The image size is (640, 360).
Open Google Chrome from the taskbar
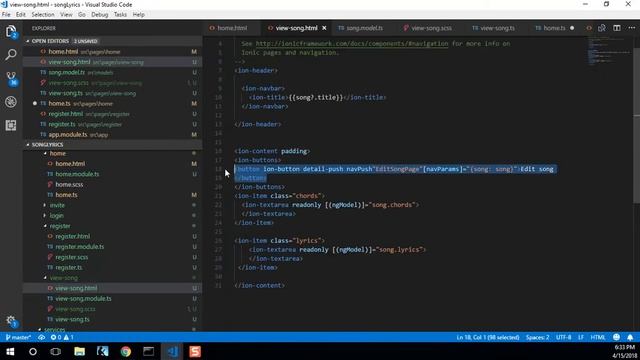click(x=126, y=351)
